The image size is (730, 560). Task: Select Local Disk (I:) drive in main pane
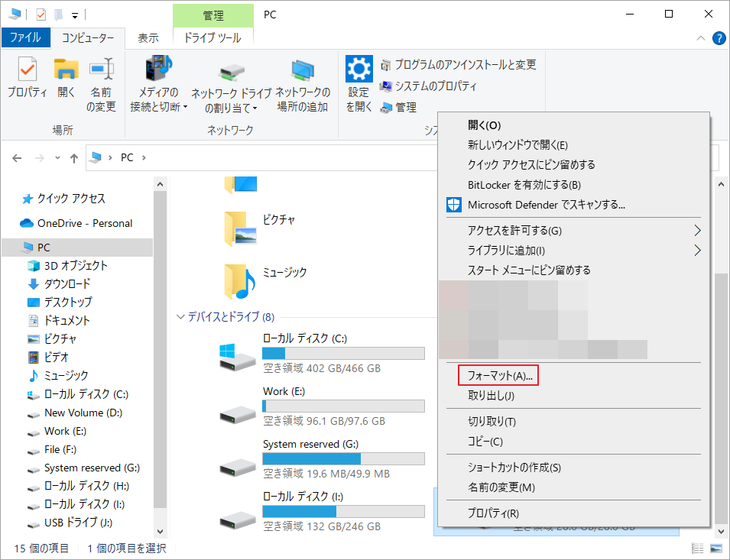(x=322, y=511)
